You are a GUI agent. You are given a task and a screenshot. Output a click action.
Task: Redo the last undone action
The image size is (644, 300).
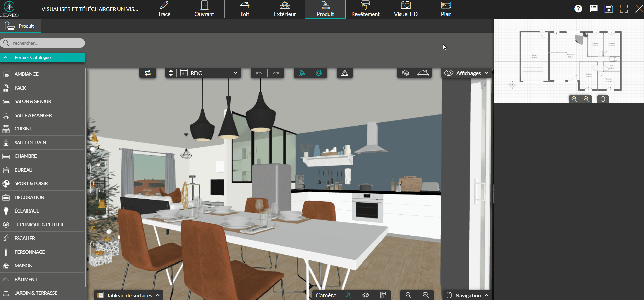(x=276, y=73)
